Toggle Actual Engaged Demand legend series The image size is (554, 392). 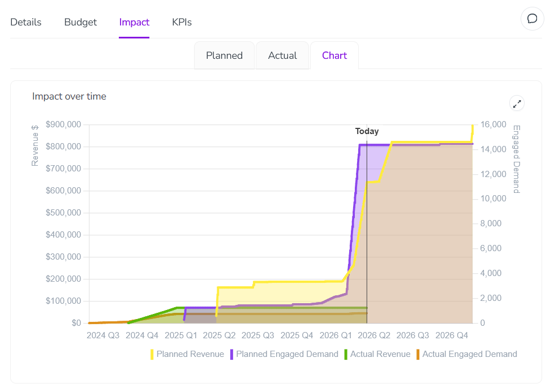click(467, 354)
